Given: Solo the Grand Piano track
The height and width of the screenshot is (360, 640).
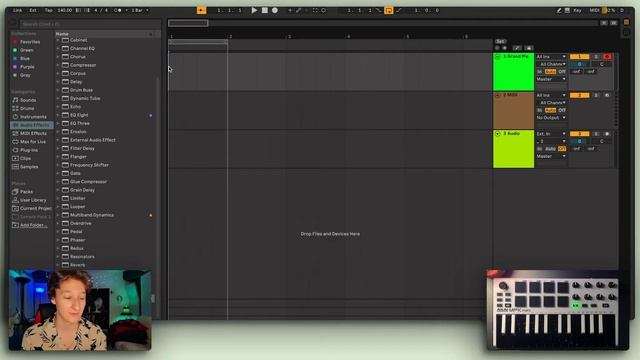Looking at the screenshot, I should tap(596, 57).
